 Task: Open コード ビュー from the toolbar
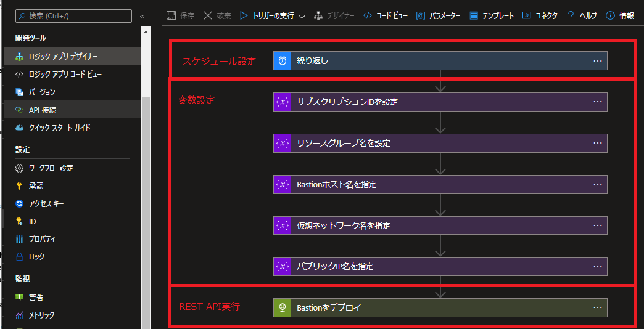(x=386, y=16)
